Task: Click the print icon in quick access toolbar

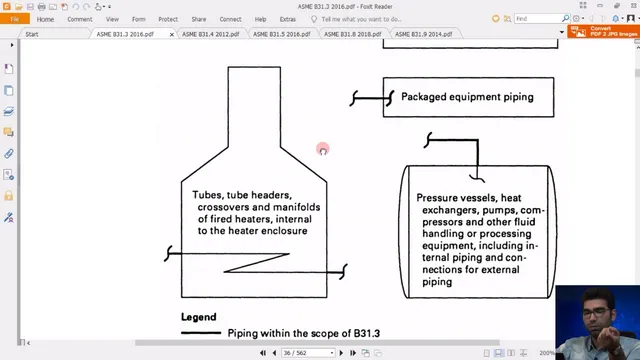Action: [x=41, y=7]
